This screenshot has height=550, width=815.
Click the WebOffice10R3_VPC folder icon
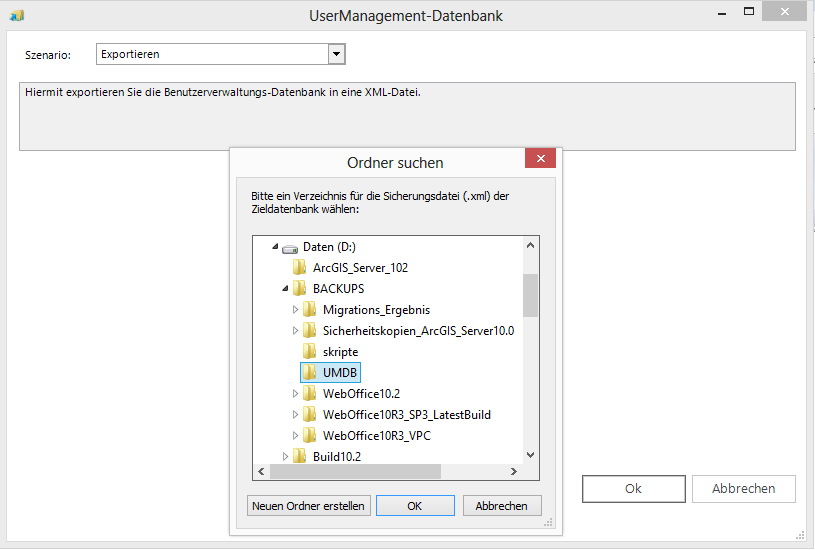309,435
